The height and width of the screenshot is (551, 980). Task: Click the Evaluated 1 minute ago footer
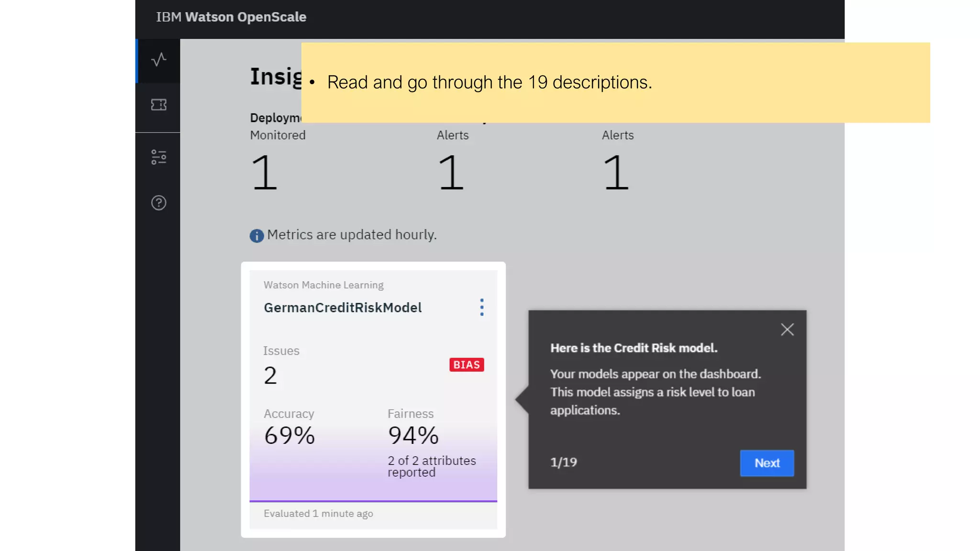pos(318,514)
